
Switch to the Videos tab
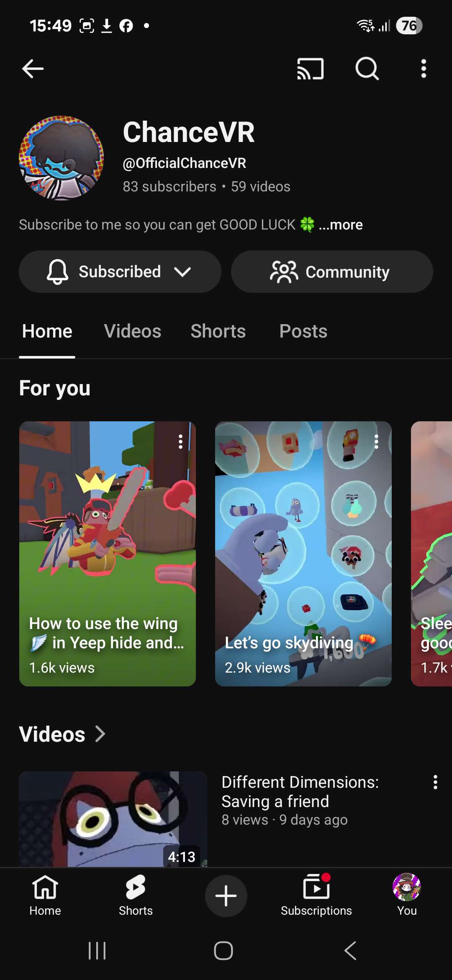coord(132,331)
